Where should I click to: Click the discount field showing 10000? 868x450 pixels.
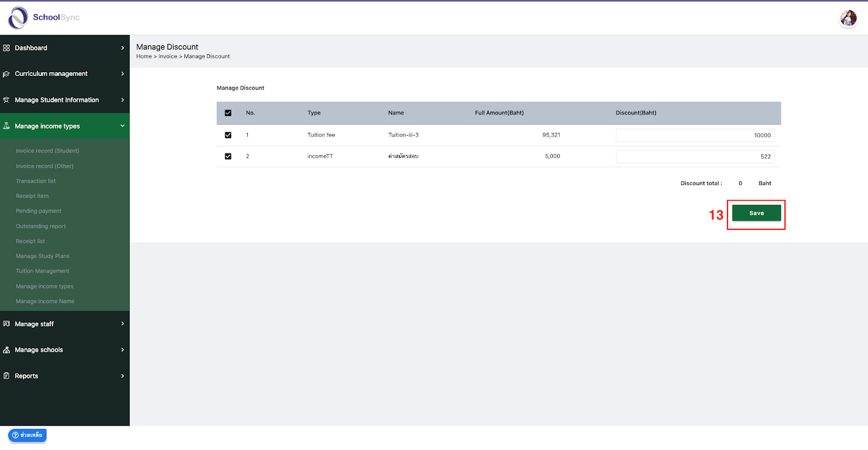point(695,136)
